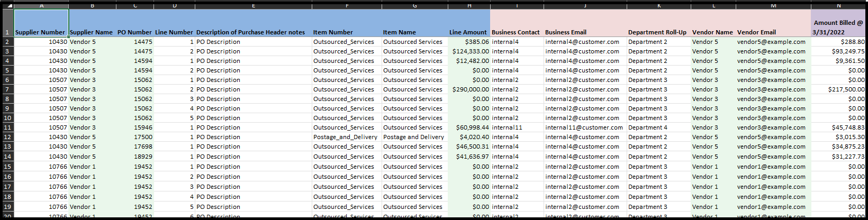This screenshot has height=220, width=868.
Task: Select the Postage and Delivery item name cell
Action: point(414,137)
